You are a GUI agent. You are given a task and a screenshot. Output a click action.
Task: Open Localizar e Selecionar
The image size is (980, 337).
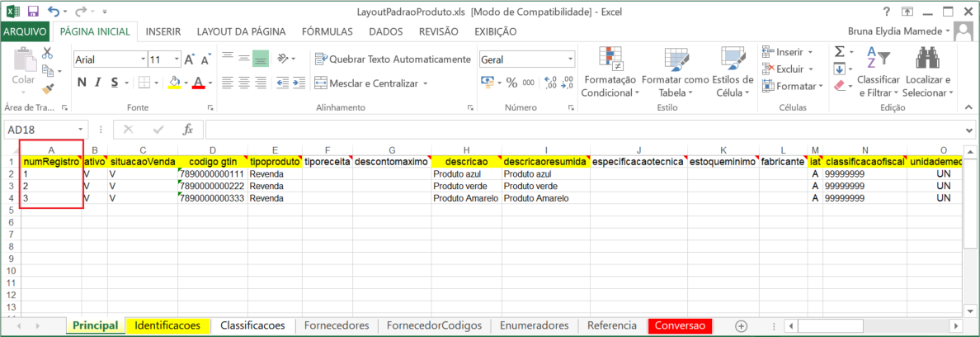click(929, 73)
